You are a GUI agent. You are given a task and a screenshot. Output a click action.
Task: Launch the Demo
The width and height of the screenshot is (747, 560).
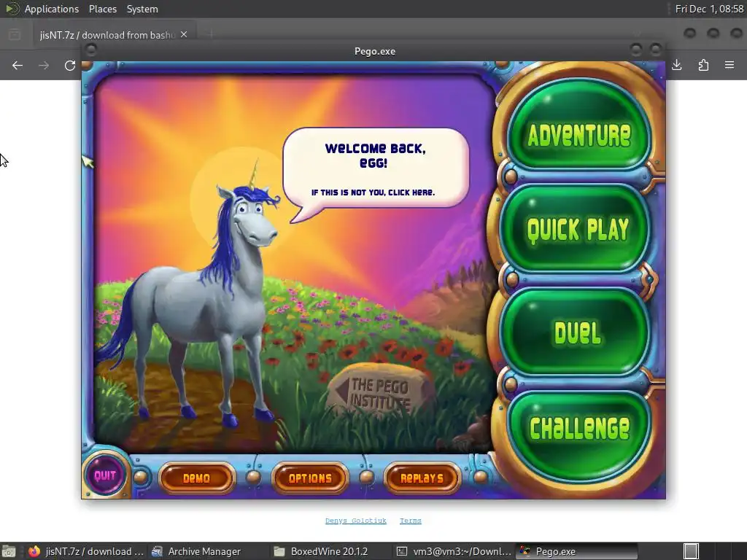197,478
